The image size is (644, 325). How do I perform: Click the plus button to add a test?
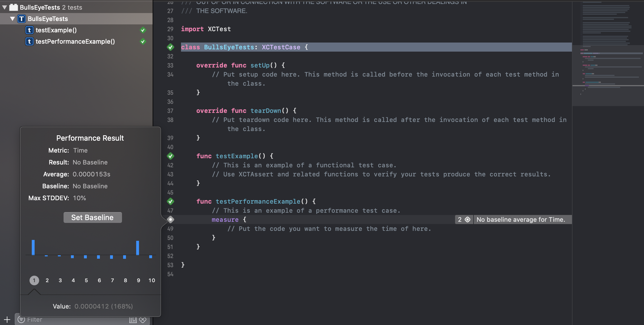[x=7, y=320]
